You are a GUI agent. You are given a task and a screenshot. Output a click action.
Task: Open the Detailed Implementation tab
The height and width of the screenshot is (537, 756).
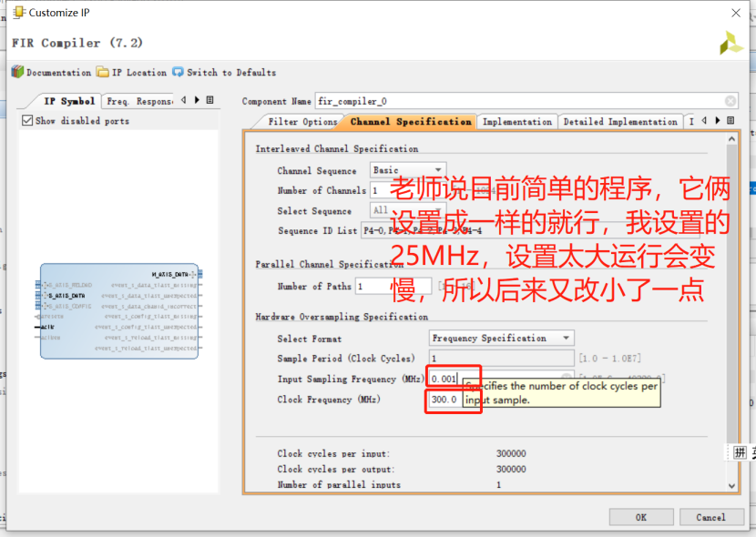point(620,122)
